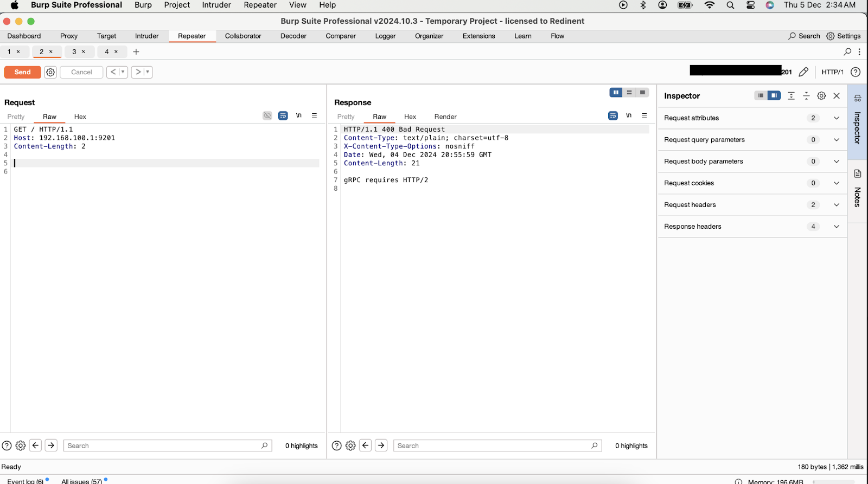Select side-by-side layout view icon
This screenshot has width=868, height=484.
(616, 93)
